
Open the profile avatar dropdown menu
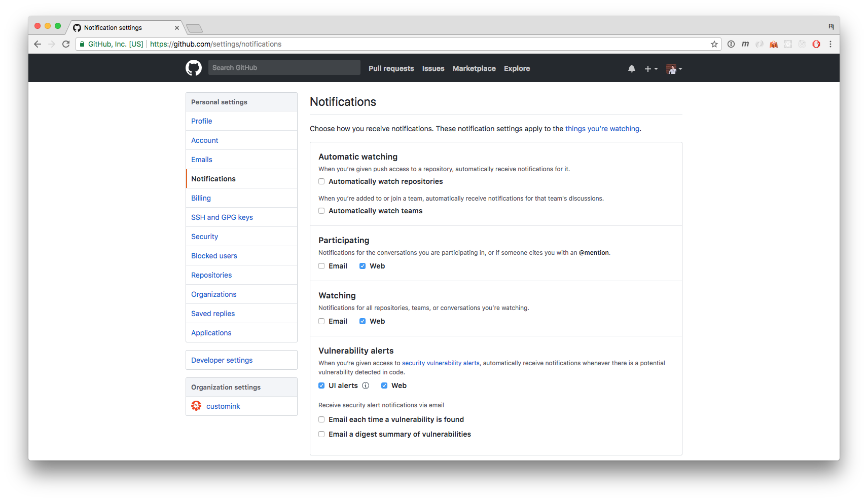click(x=674, y=68)
